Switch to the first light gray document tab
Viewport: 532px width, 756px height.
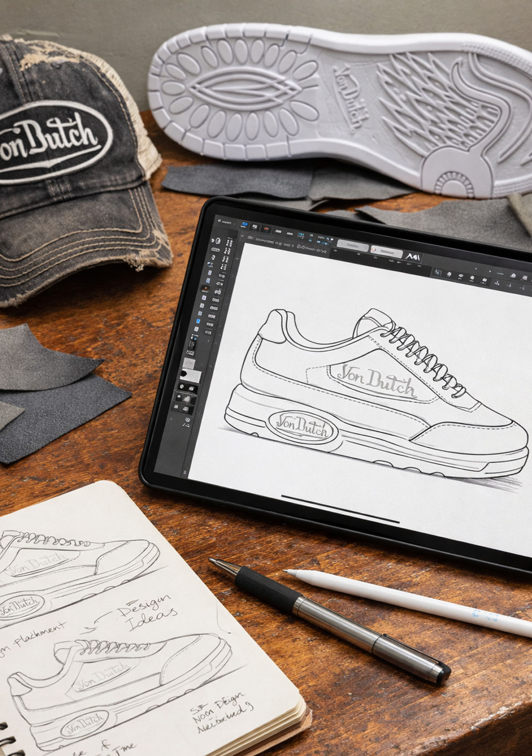[352, 246]
